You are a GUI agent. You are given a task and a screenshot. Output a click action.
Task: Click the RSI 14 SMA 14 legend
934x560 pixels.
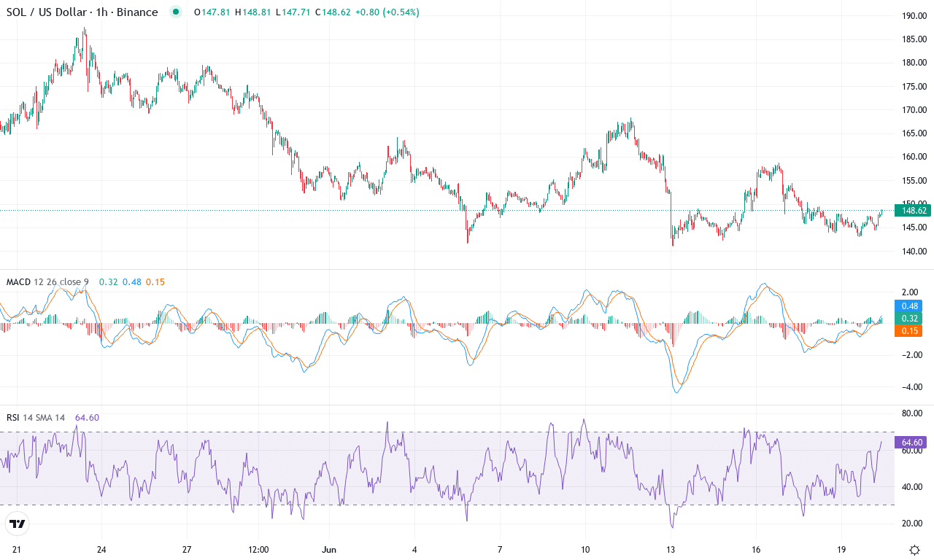point(36,418)
